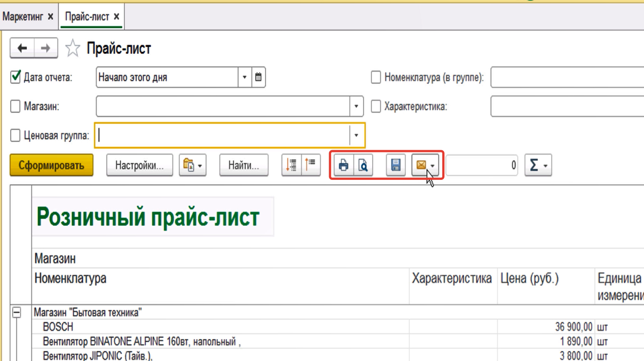Enable the Магазин filter checkbox

coord(15,107)
